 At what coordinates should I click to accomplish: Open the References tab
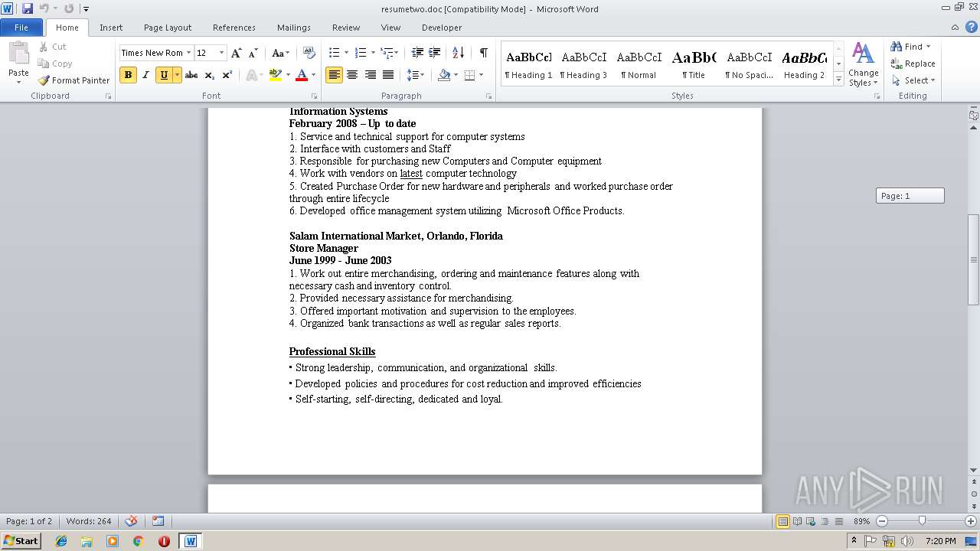[x=234, y=28]
